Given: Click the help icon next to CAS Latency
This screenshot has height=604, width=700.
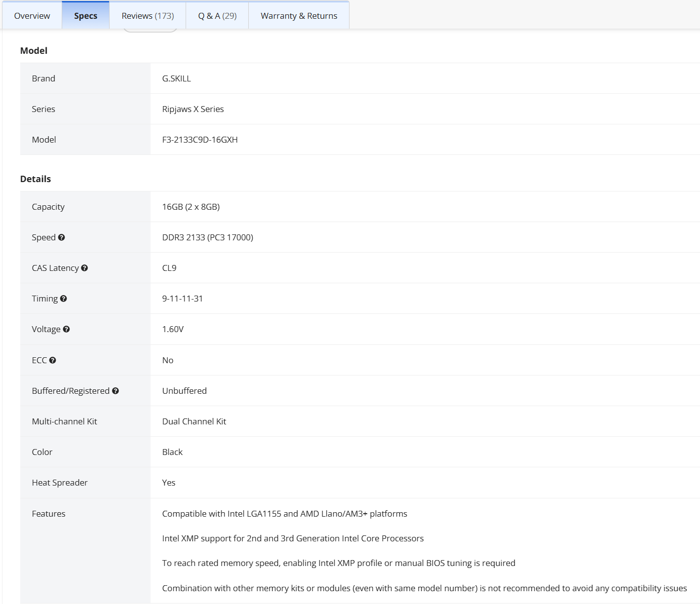Looking at the screenshot, I should coord(84,268).
